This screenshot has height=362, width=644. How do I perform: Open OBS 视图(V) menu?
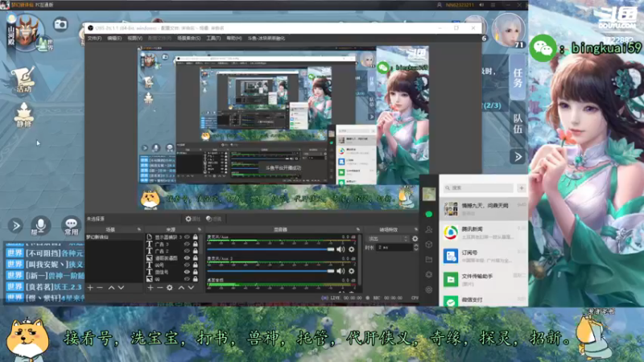(134, 38)
